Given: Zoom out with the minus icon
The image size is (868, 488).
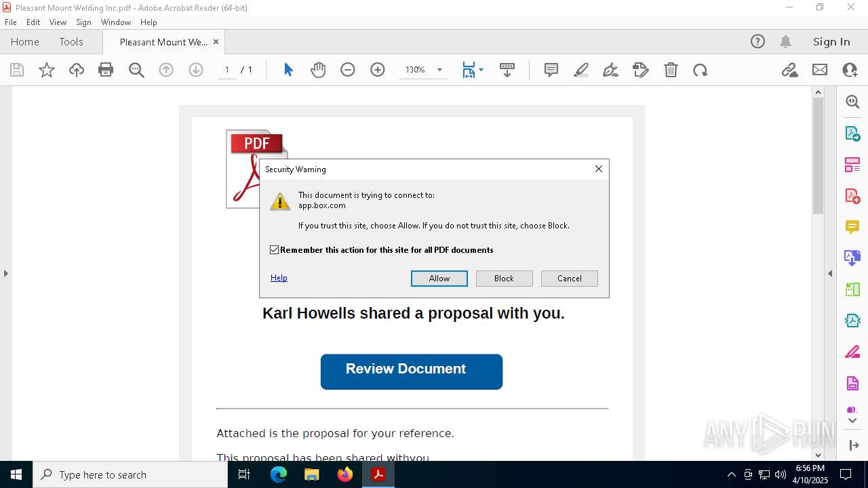Looking at the screenshot, I should 348,70.
